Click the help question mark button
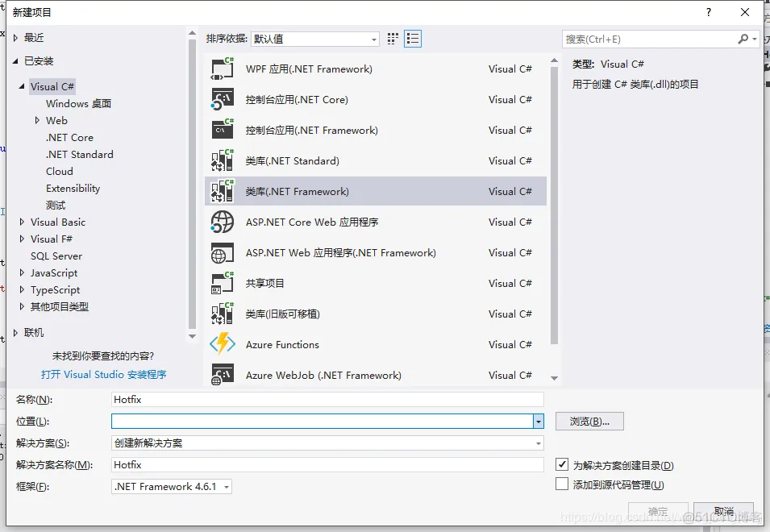The image size is (770, 532). coord(708,12)
